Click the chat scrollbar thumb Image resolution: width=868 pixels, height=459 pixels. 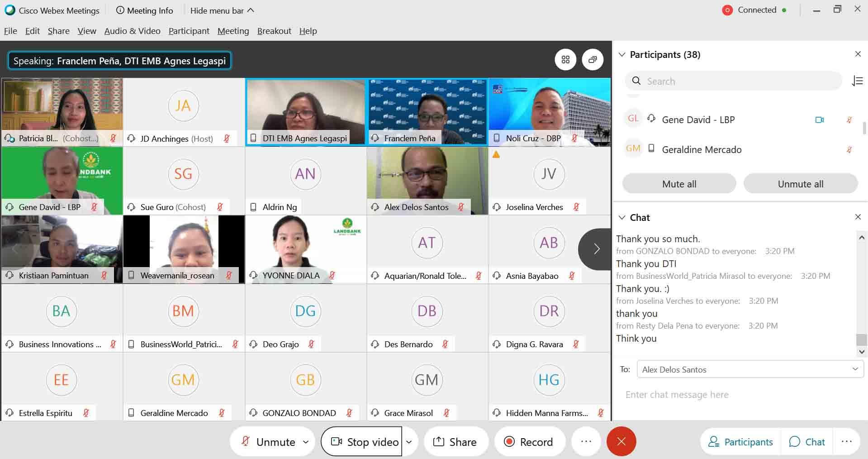point(861,339)
